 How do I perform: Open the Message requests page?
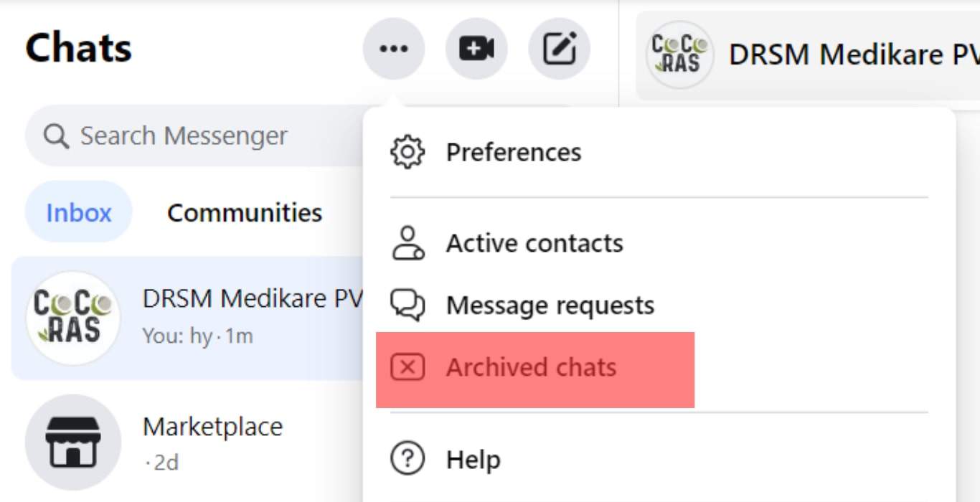(x=550, y=305)
